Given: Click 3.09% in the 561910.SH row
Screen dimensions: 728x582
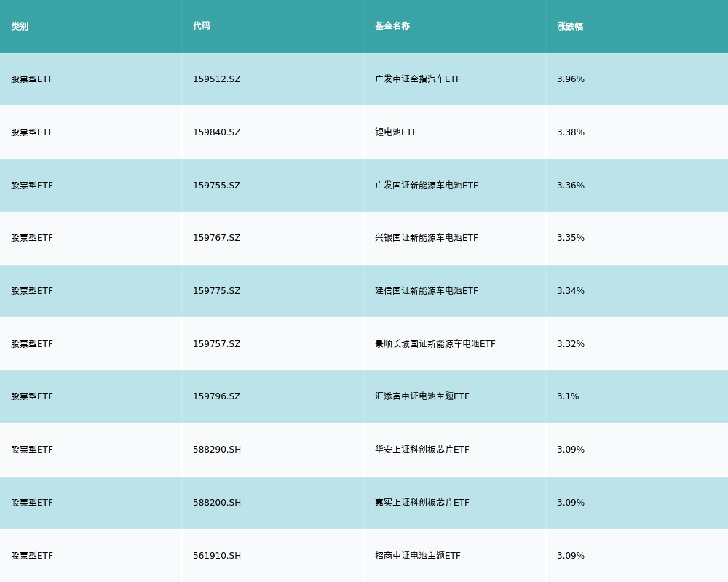Looking at the screenshot, I should (571, 556).
